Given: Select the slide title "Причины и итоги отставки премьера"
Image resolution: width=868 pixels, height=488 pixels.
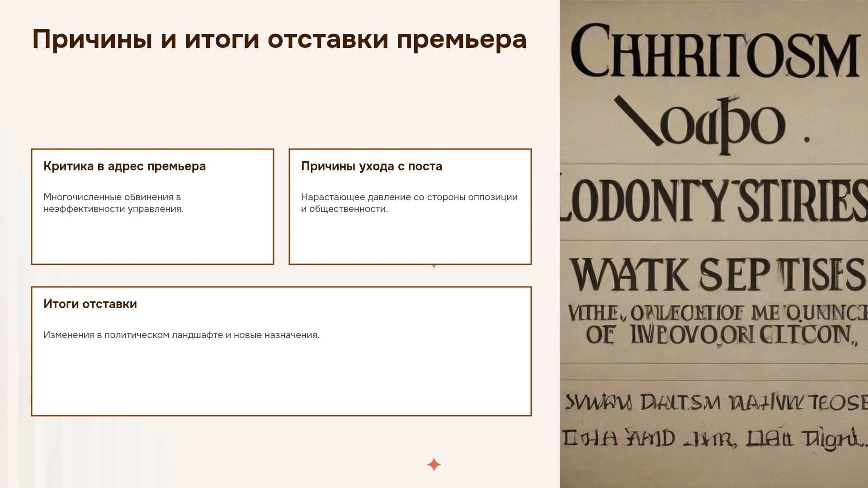Looking at the screenshot, I should point(279,39).
